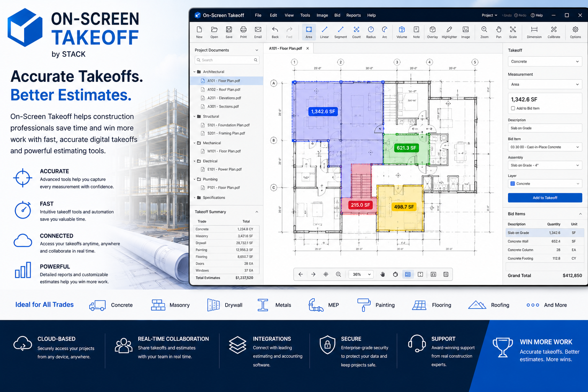Open the Options gear
The width and height of the screenshot is (588, 392).
point(575,32)
